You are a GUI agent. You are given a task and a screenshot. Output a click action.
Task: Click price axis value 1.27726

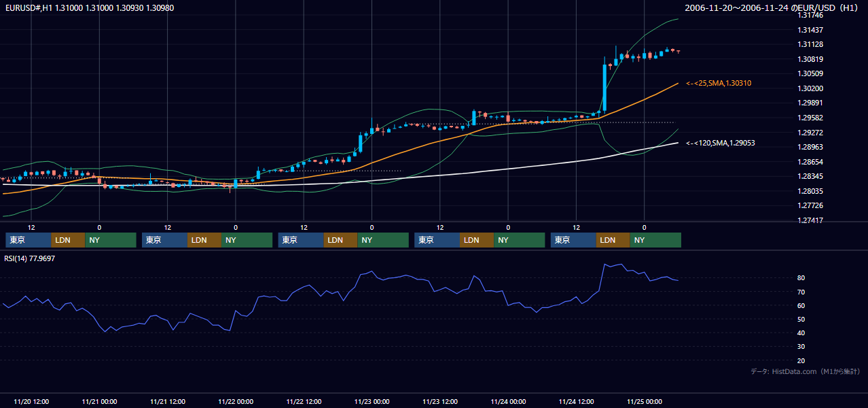(x=811, y=205)
